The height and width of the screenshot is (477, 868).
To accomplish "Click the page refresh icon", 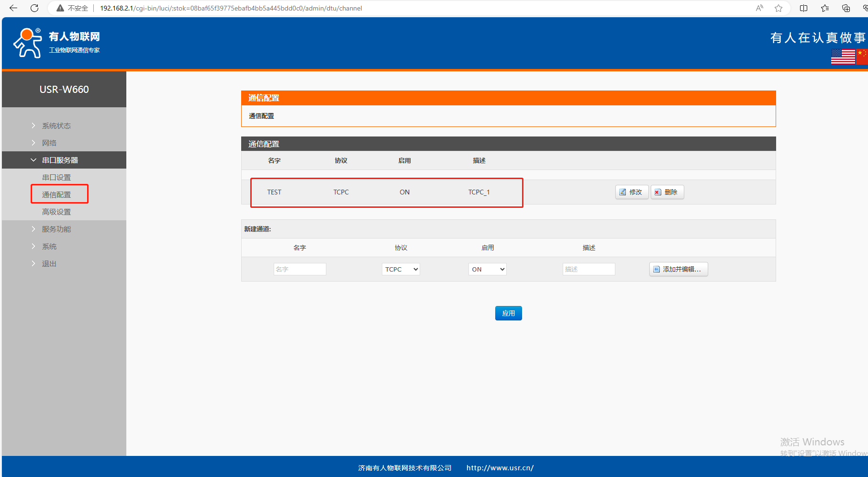I will click(x=34, y=8).
